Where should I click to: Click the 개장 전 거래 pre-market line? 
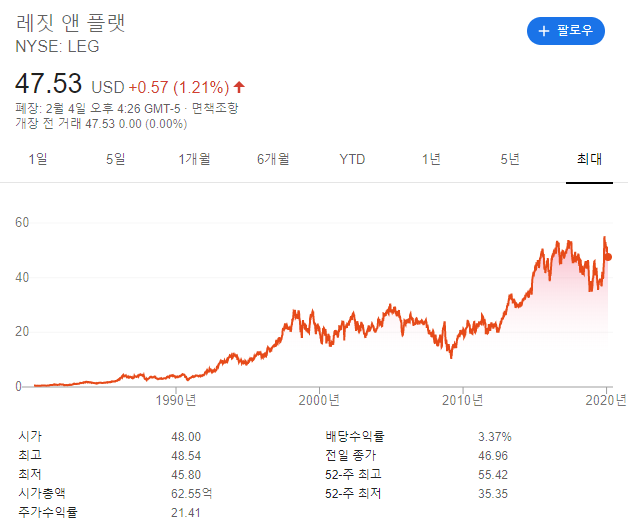point(101,123)
